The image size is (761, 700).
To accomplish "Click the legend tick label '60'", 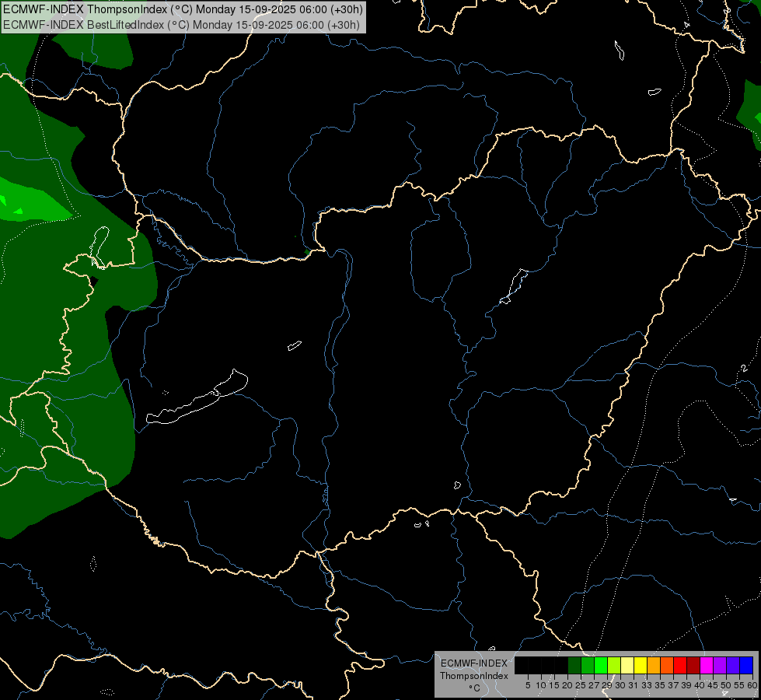I will point(752,685).
